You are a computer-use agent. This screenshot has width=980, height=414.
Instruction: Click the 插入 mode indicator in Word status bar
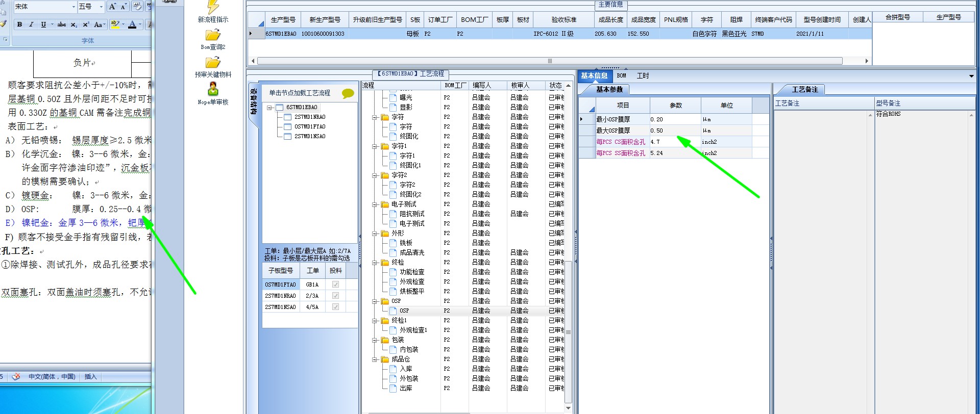click(x=90, y=377)
